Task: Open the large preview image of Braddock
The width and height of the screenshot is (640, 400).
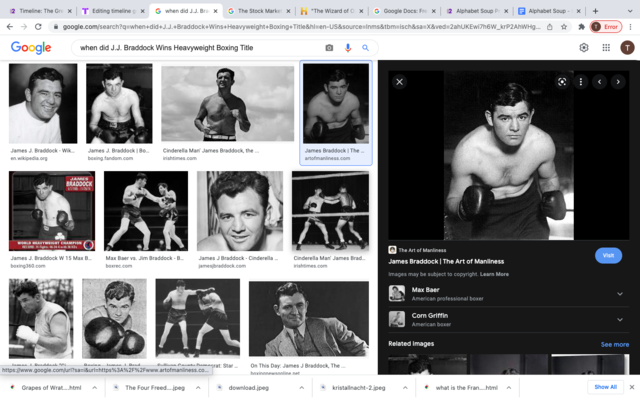Action: click(509, 155)
